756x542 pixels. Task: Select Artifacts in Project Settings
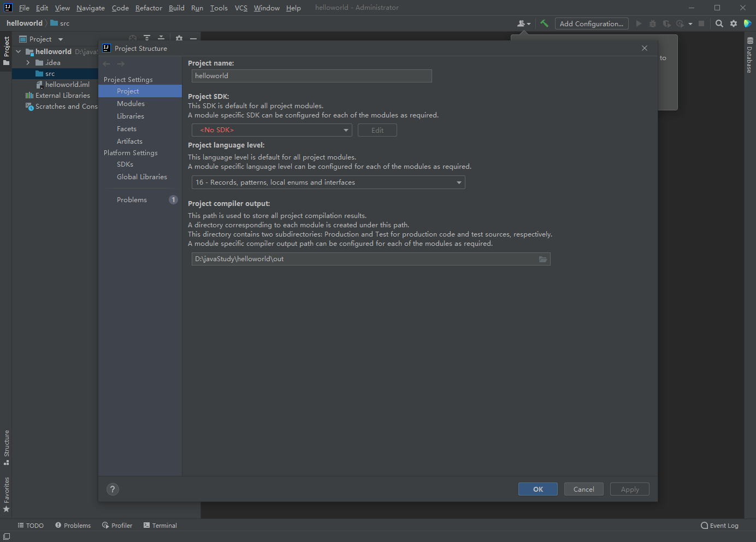click(x=140, y=142)
